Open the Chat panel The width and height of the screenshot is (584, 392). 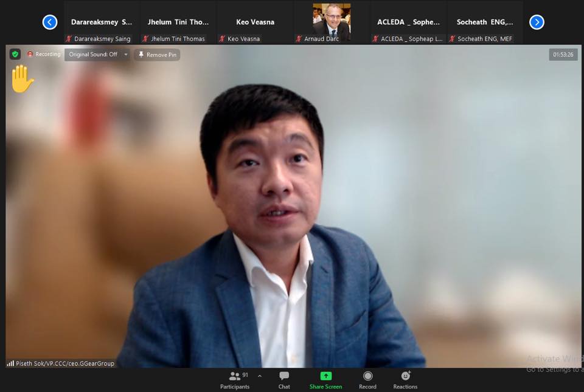[284, 380]
